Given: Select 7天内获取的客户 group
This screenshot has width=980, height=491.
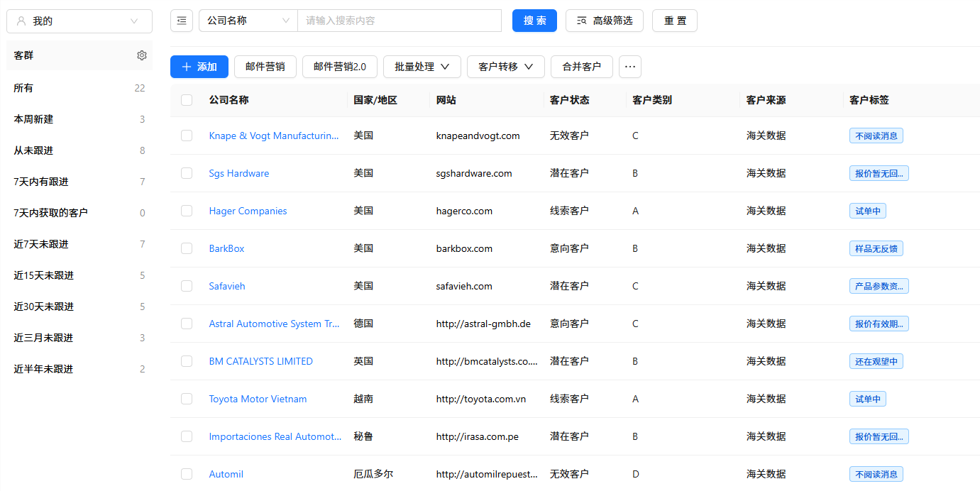Looking at the screenshot, I should [79, 213].
